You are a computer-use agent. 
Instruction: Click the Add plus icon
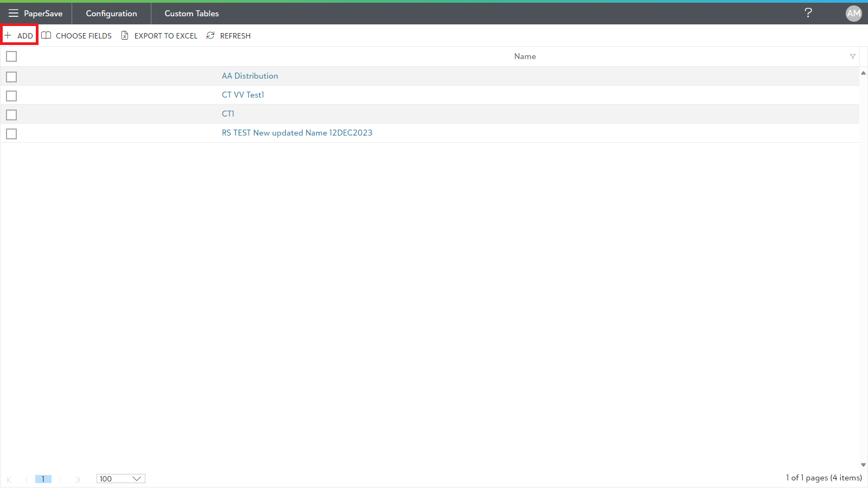8,36
